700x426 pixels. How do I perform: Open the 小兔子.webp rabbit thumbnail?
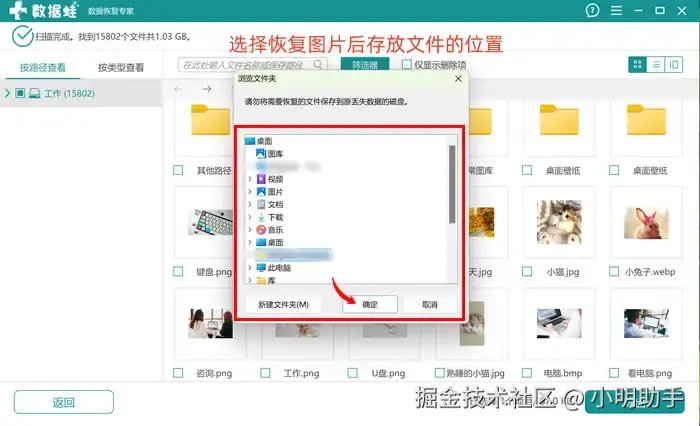pyautogui.click(x=646, y=223)
